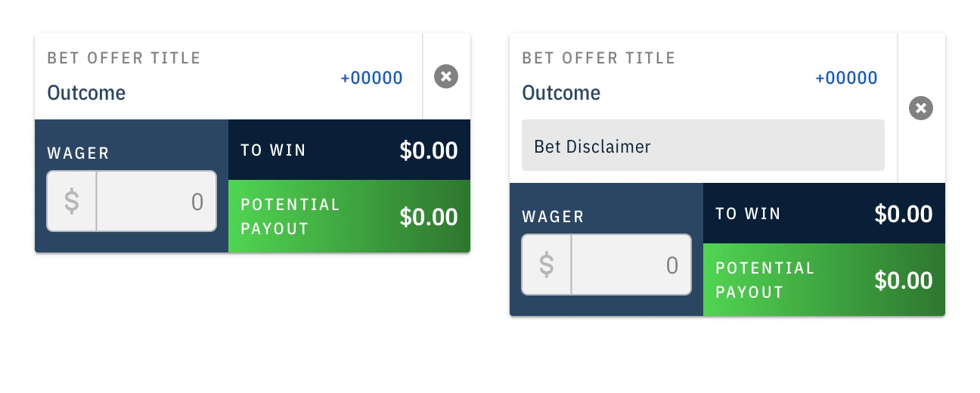This screenshot has width=980, height=393.
Task: Click the right TO WIN $0.00 amount
Action: (904, 214)
